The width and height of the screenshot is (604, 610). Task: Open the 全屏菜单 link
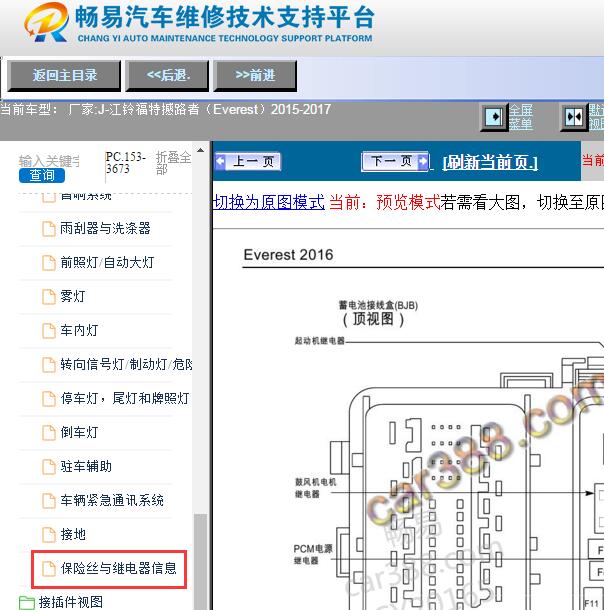521,117
